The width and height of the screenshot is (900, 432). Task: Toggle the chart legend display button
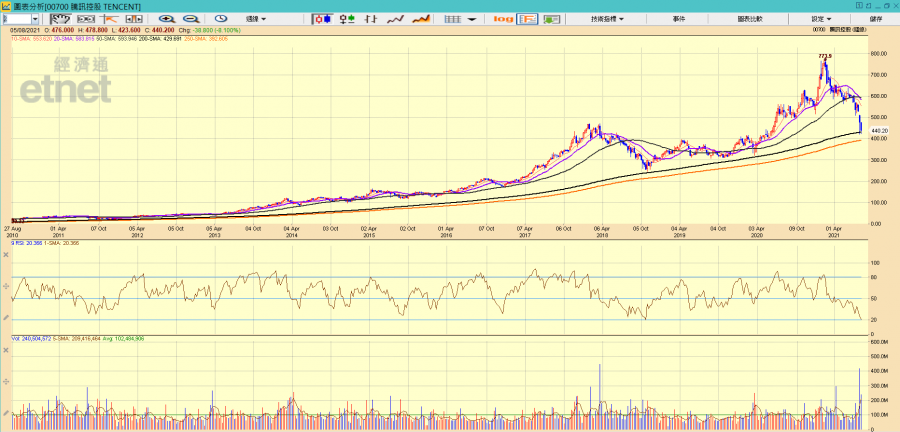point(527,18)
